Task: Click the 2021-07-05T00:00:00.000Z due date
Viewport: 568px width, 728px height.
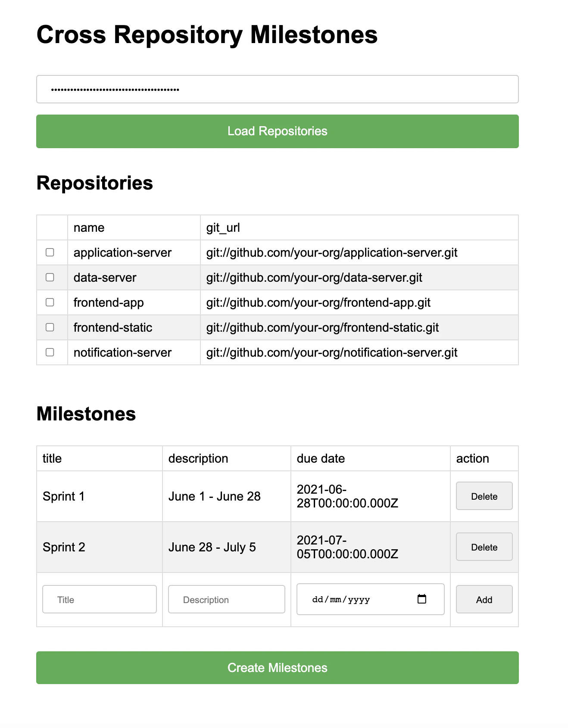Action: [347, 547]
